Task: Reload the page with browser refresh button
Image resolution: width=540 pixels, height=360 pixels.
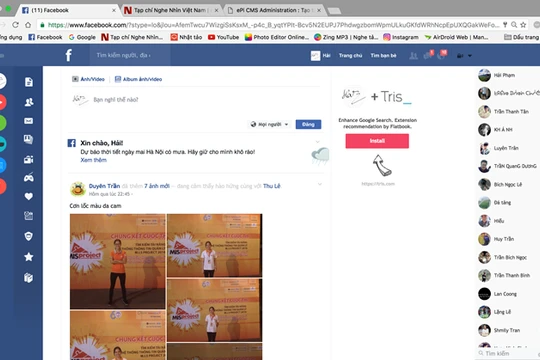Action: click(x=15, y=25)
